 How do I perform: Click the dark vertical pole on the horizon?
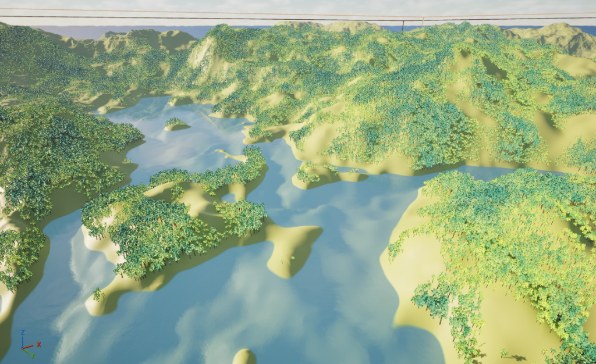coord(403,26)
